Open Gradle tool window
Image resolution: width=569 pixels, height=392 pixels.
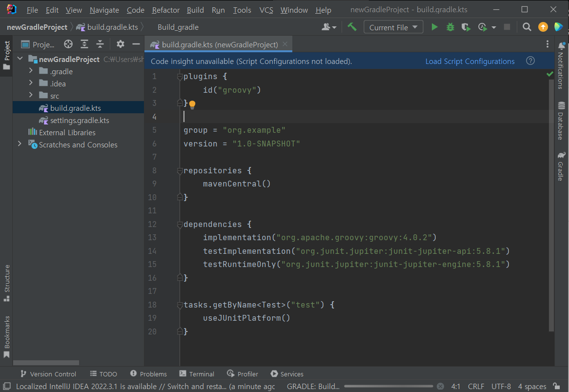pos(561,166)
